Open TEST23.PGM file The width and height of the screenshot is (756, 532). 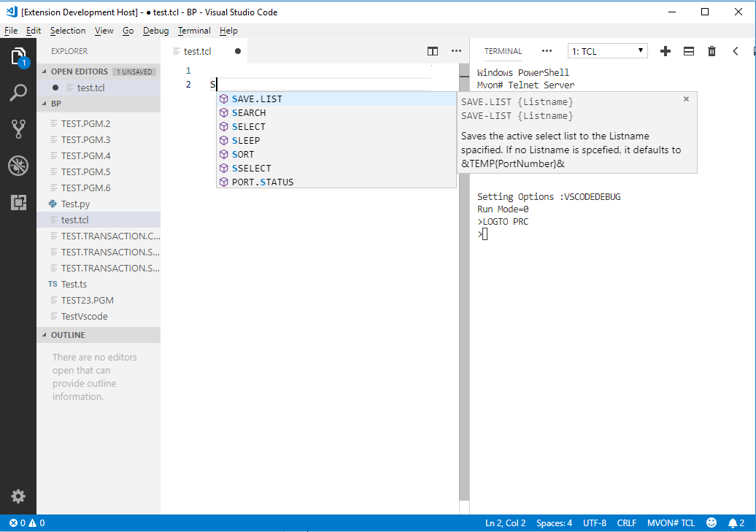(99, 300)
